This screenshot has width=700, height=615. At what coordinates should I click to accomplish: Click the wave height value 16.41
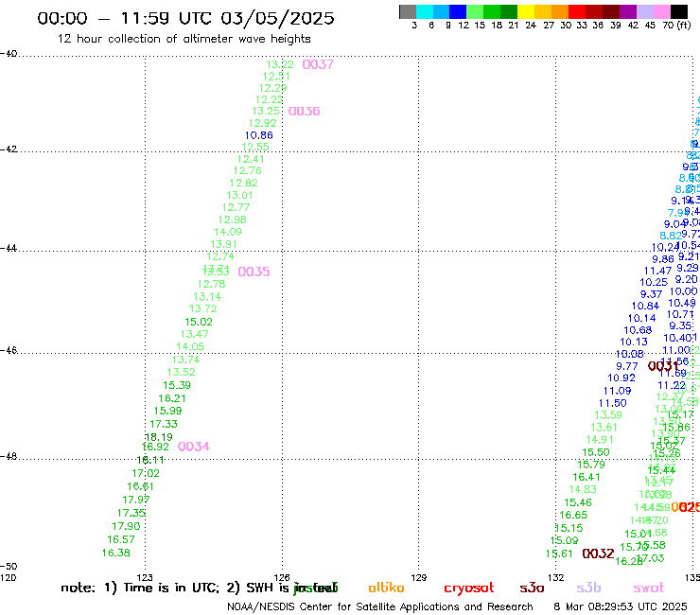click(586, 478)
